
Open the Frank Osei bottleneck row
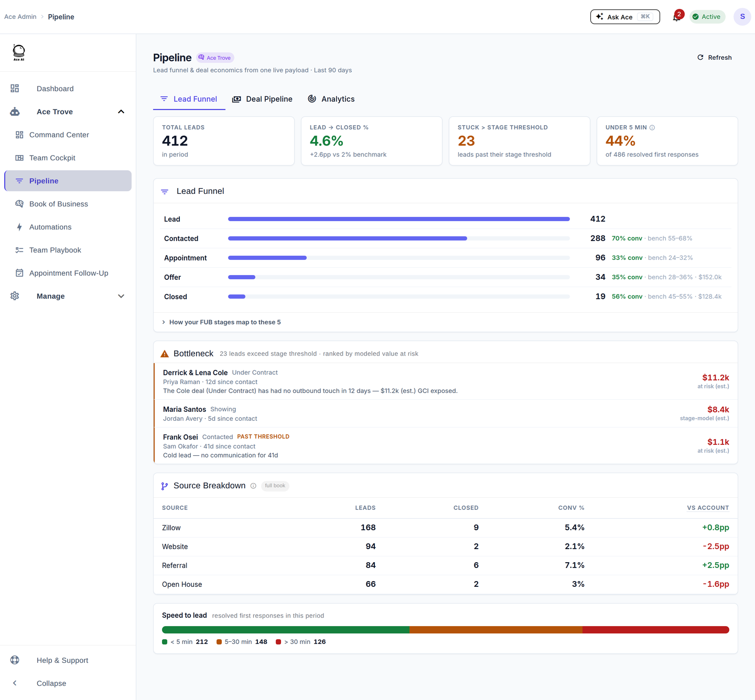pos(446,445)
